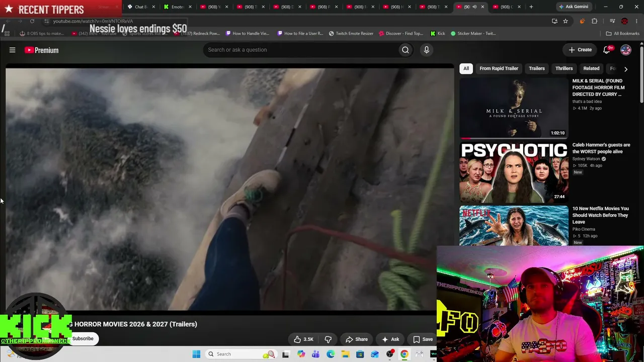Click the Chrome address bar URL
This screenshot has height=362, width=644.
[x=93, y=21]
